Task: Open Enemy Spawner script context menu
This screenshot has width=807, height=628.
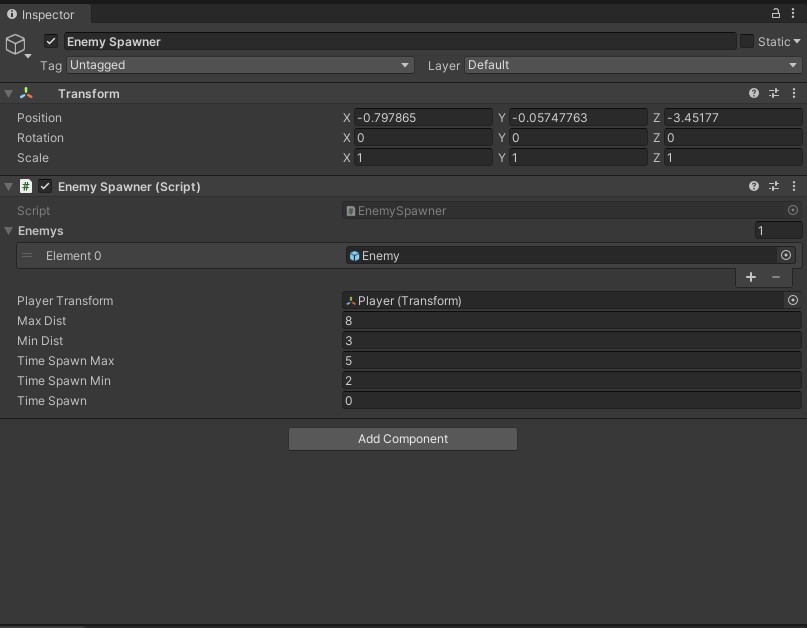Action: 794,186
